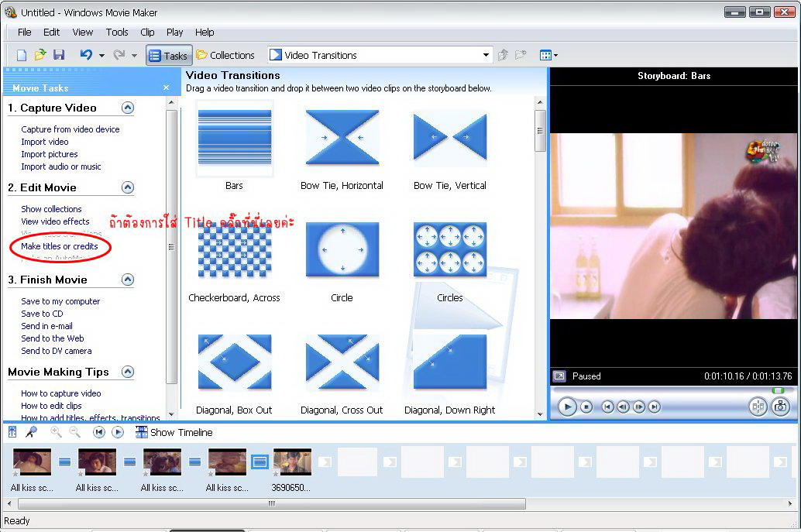801x532 pixels.
Task: Click Save to my computer link
Action: 60,301
